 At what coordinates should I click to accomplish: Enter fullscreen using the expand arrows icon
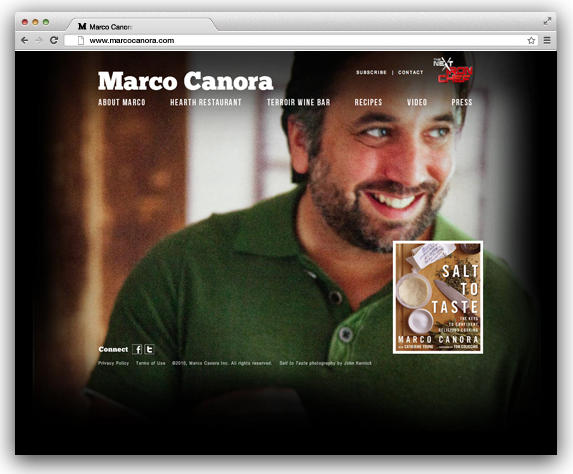(x=547, y=21)
